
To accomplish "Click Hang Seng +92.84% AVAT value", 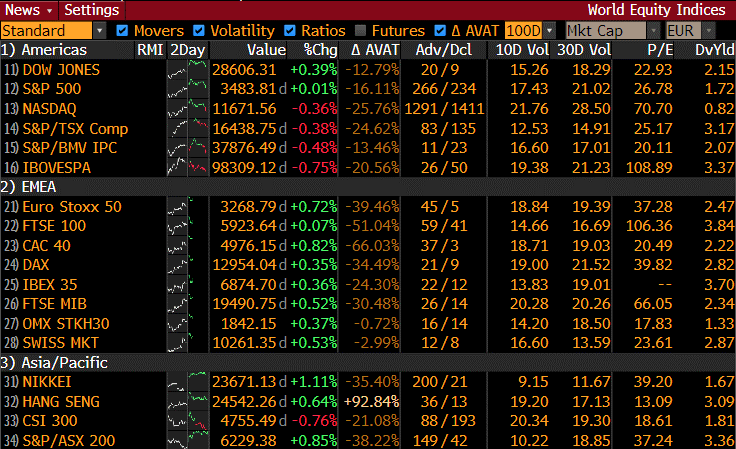I will coord(371,402).
